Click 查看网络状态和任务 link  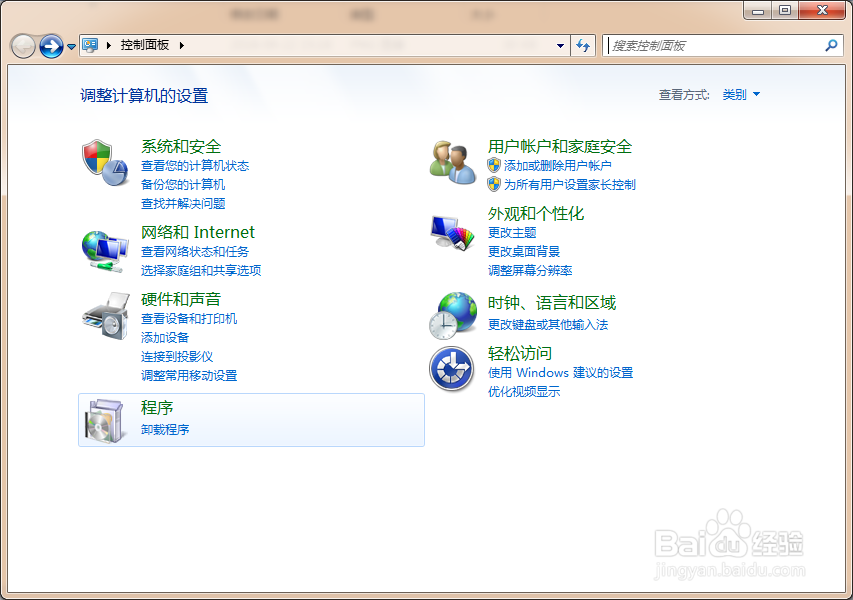point(195,252)
